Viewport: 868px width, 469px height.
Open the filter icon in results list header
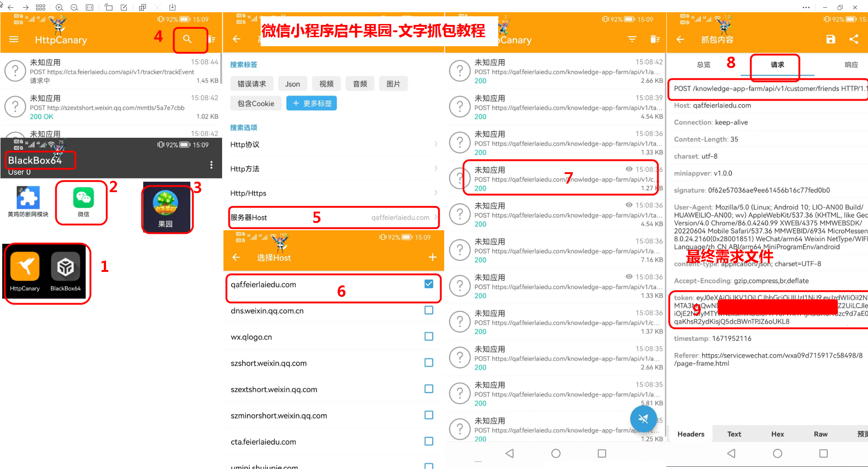click(x=632, y=39)
